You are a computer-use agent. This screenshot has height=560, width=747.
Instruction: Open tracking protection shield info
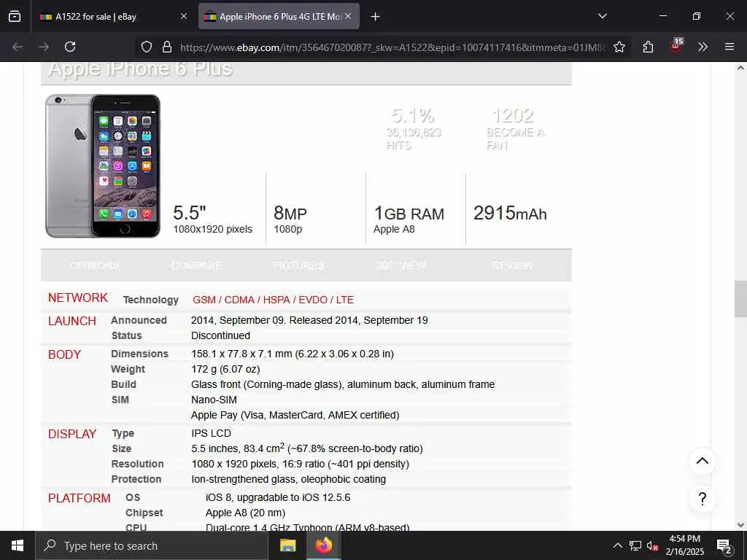coord(147,47)
